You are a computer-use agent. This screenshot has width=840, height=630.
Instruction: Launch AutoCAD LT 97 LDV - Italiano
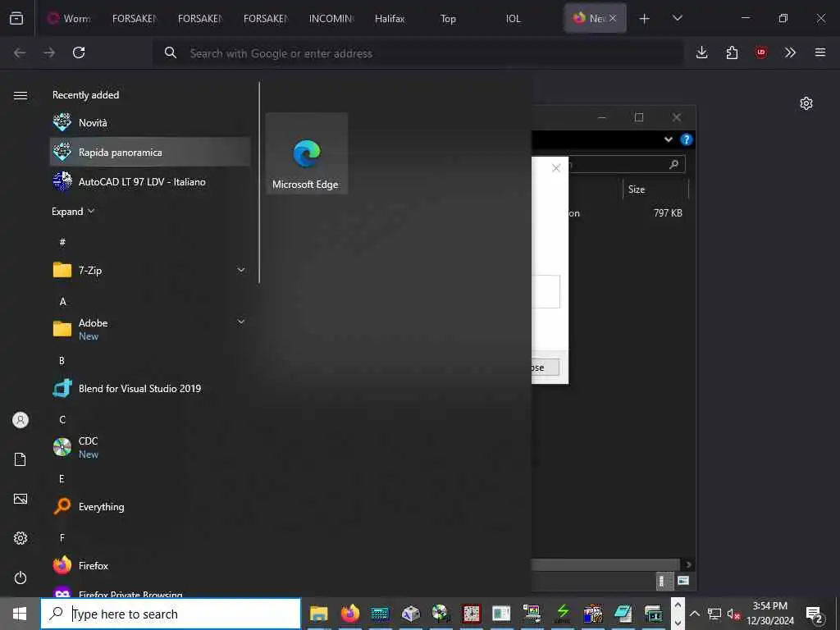[x=150, y=181]
